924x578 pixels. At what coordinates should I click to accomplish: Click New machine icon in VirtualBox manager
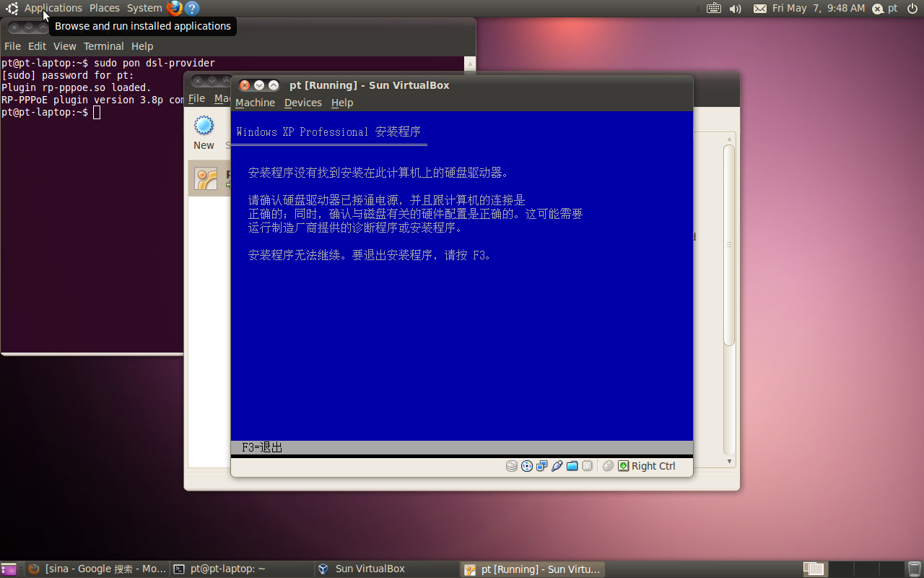pos(204,132)
